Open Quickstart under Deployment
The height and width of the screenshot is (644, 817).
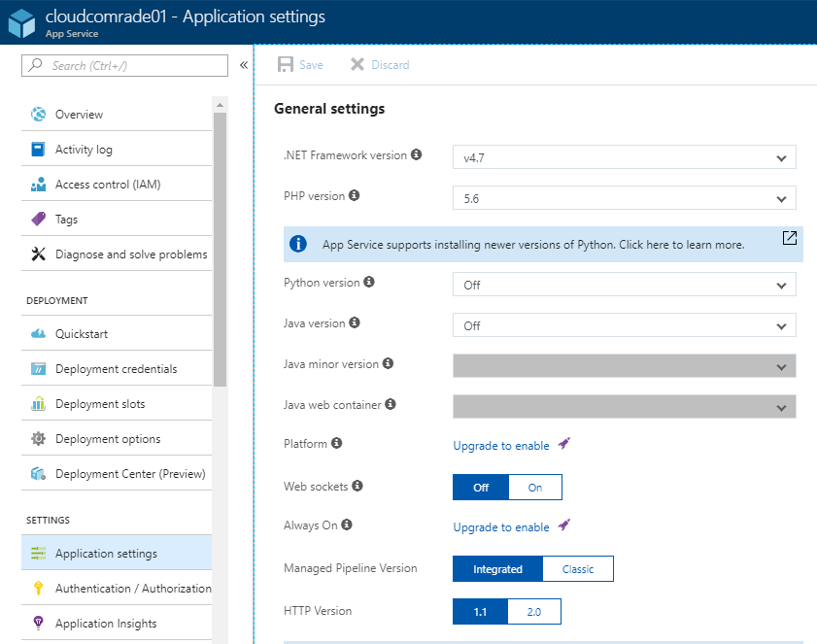pyautogui.click(x=117, y=333)
